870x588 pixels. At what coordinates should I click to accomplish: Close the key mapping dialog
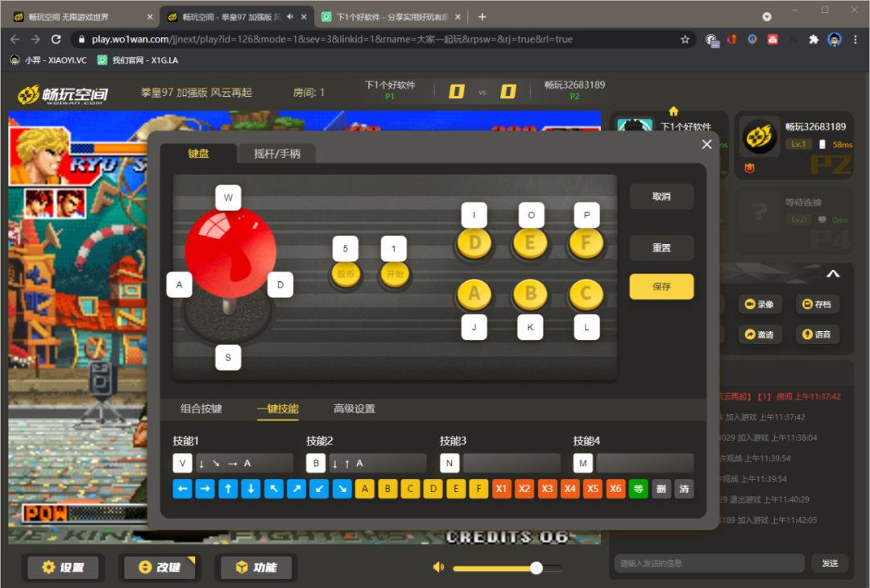tap(706, 144)
